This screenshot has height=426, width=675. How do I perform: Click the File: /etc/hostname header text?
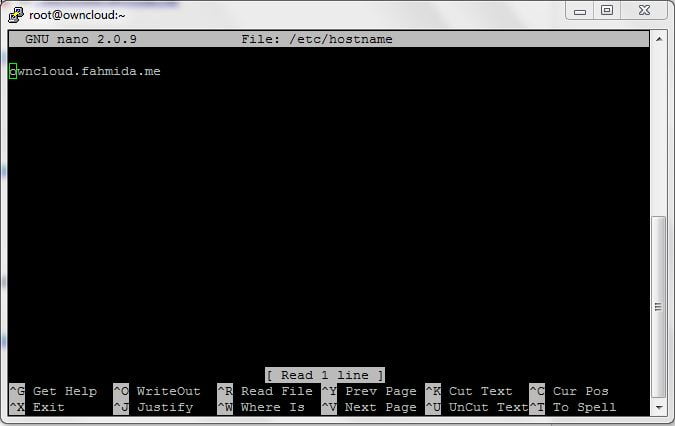tap(317, 39)
